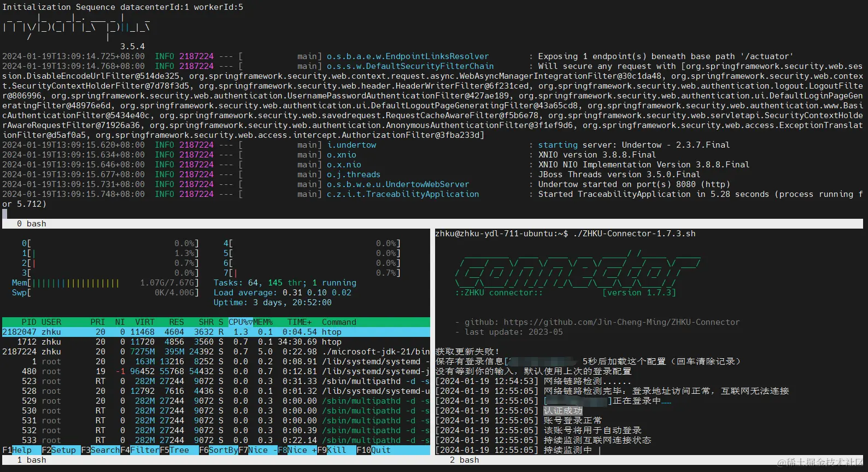The width and height of the screenshot is (868, 472).
Task: Switch to the "0 bash" terminal window label
Action: [31, 224]
